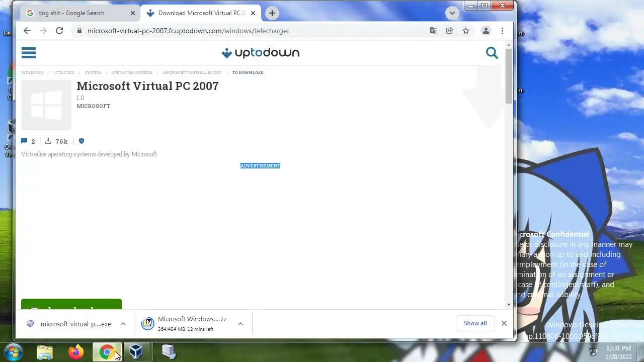This screenshot has width=644, height=362.
Task: Click the security shield badge
Action: [x=82, y=141]
